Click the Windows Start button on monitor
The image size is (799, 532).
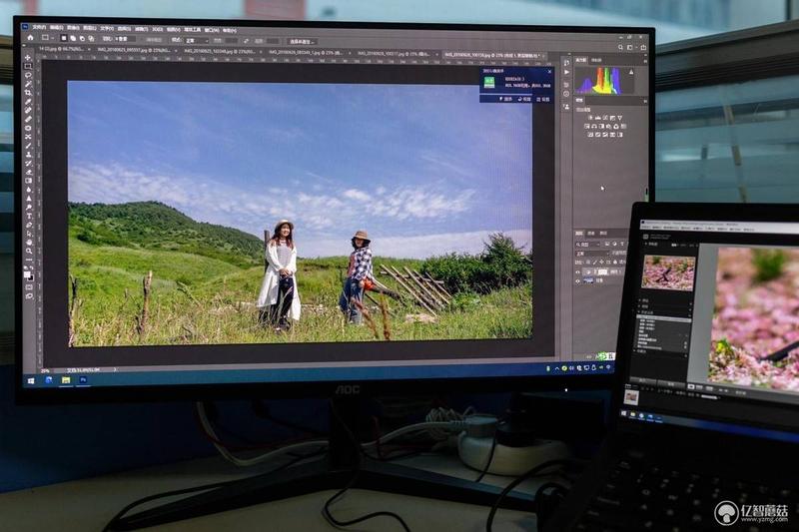pos(31,381)
